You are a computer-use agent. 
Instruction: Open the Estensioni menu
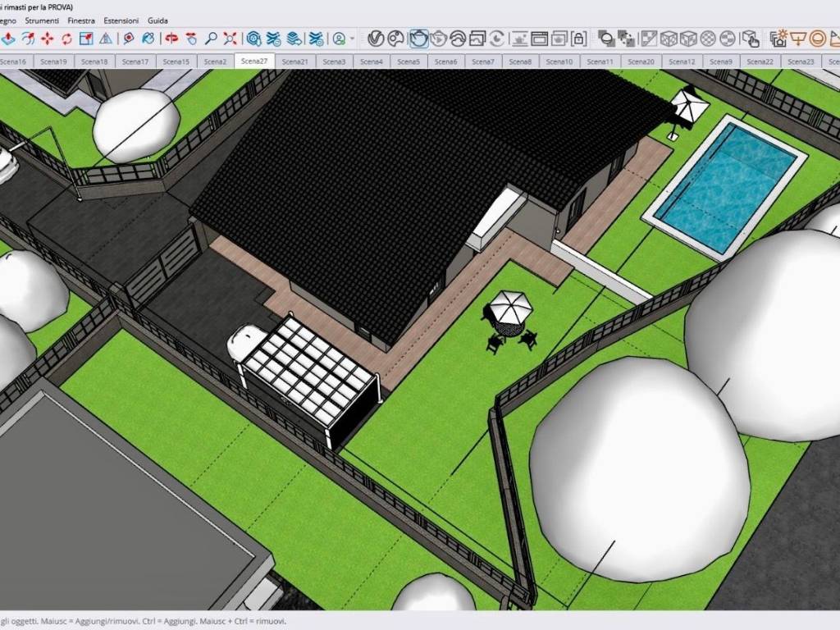point(121,20)
